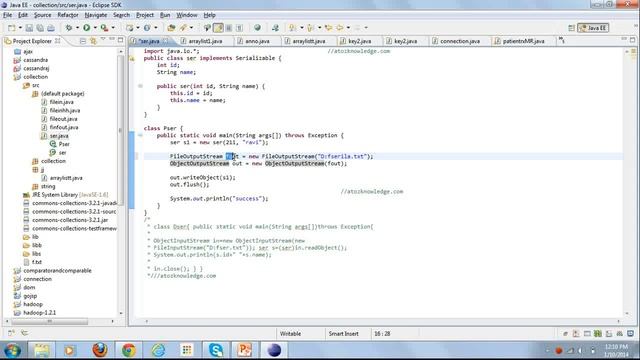Open the External Tools dropdown arrow
Screen dimensions: 640x360
point(113,28)
